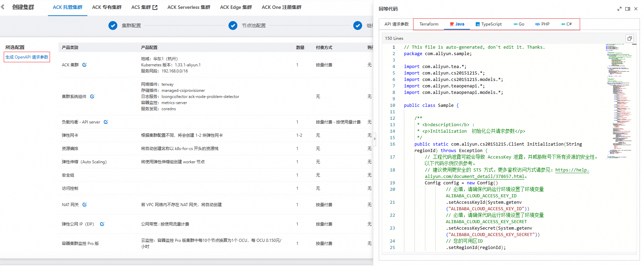Edit the ACK 集群 configuration

84,65
